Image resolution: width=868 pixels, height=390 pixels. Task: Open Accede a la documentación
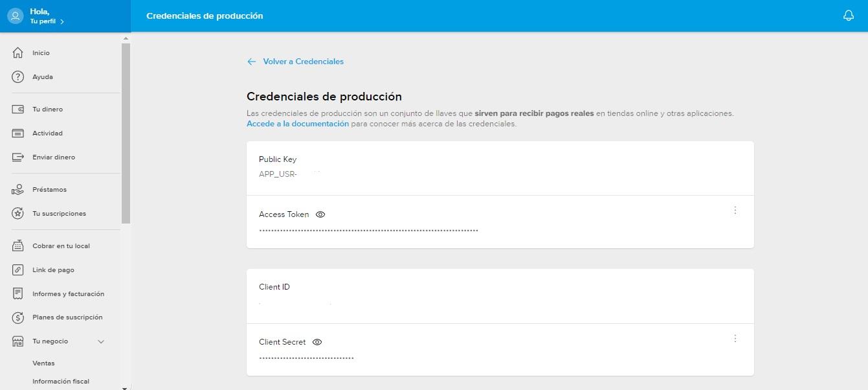tap(298, 123)
